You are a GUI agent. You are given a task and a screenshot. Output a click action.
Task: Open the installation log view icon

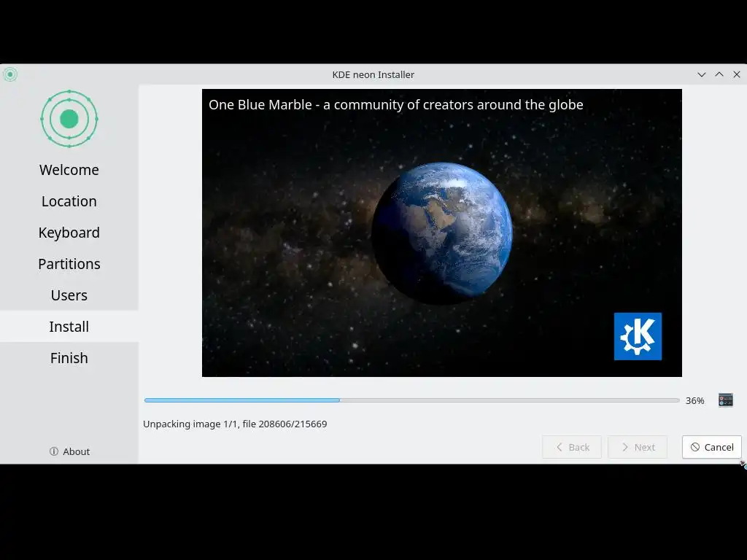click(726, 400)
